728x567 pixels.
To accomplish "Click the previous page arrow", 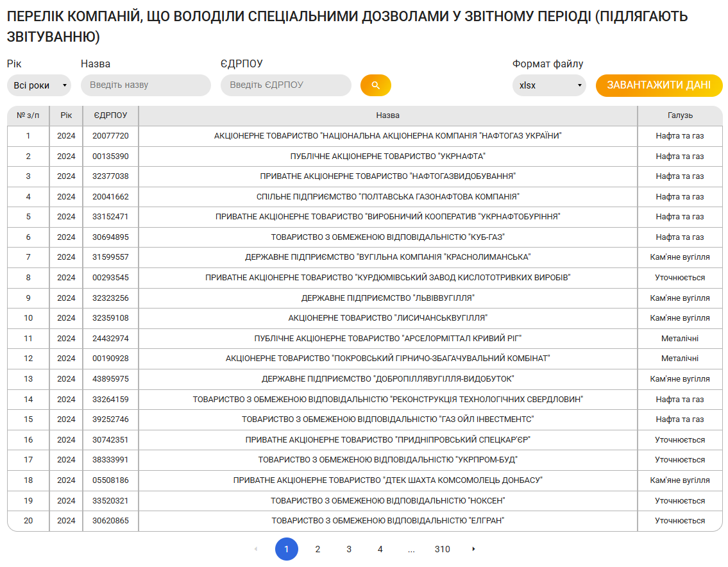I will [256, 549].
